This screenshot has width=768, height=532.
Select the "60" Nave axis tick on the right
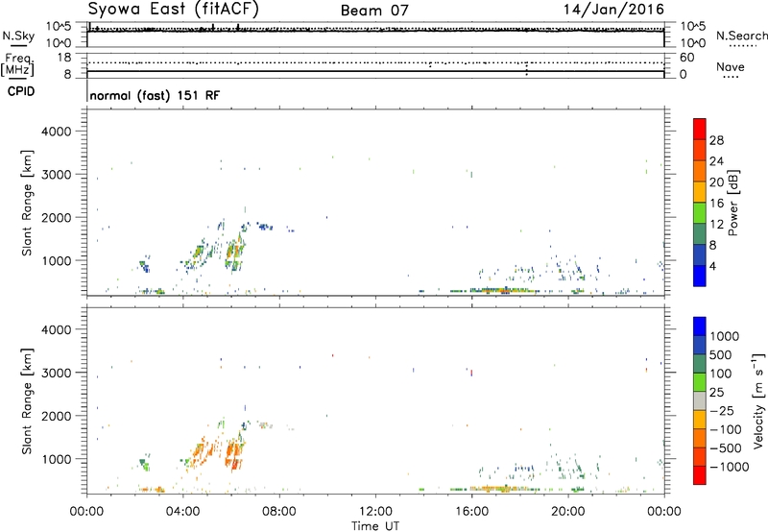(686, 58)
